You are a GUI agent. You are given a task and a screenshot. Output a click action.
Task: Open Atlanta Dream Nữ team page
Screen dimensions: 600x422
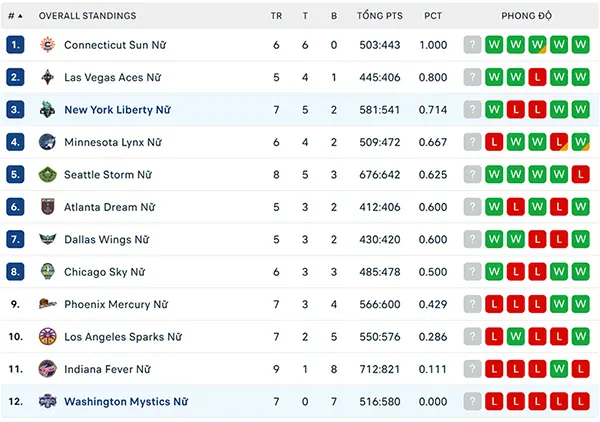coord(109,207)
